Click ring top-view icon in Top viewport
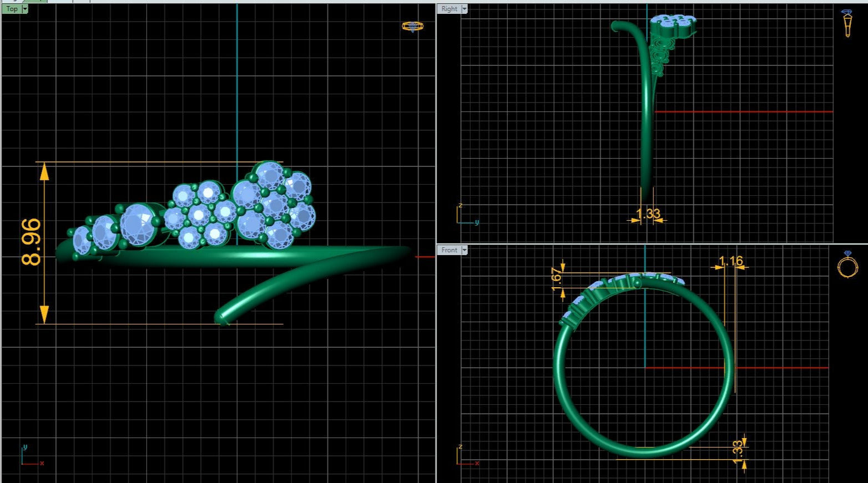The height and width of the screenshot is (483, 868). click(x=412, y=26)
